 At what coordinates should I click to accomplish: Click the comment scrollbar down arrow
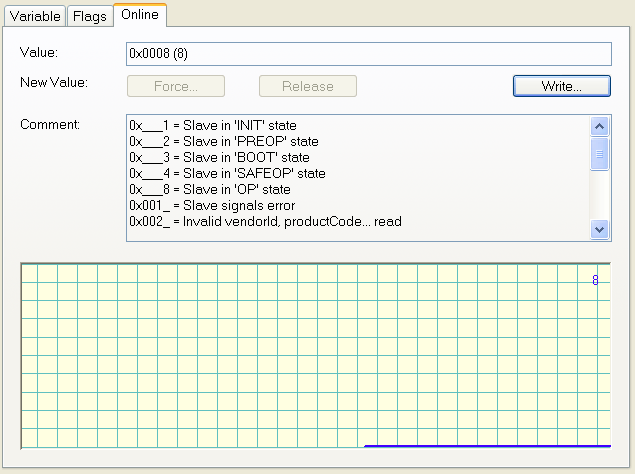[599, 230]
